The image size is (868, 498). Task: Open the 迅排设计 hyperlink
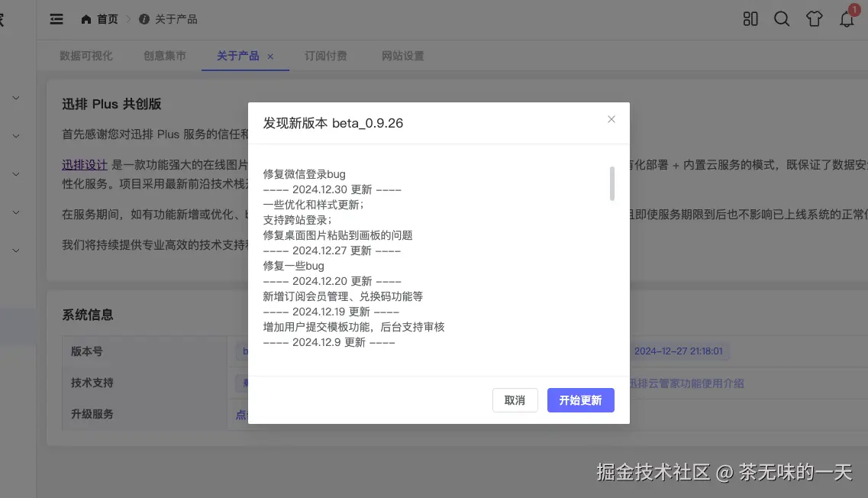(85, 164)
